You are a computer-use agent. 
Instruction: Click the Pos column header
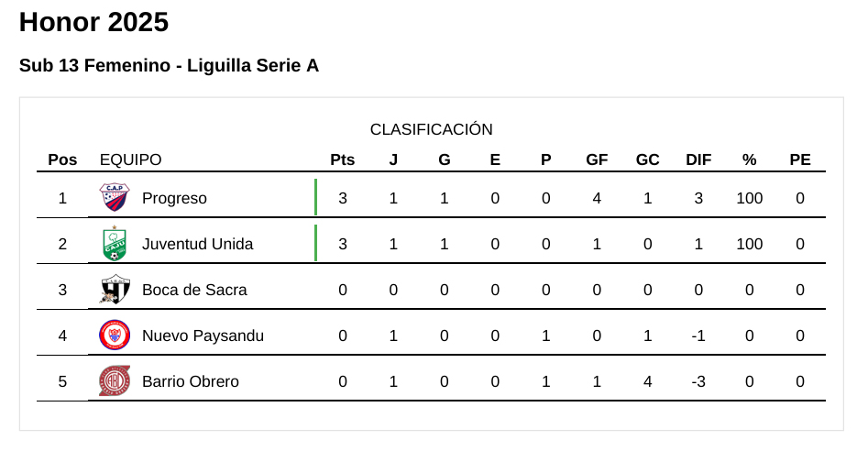tap(62, 159)
